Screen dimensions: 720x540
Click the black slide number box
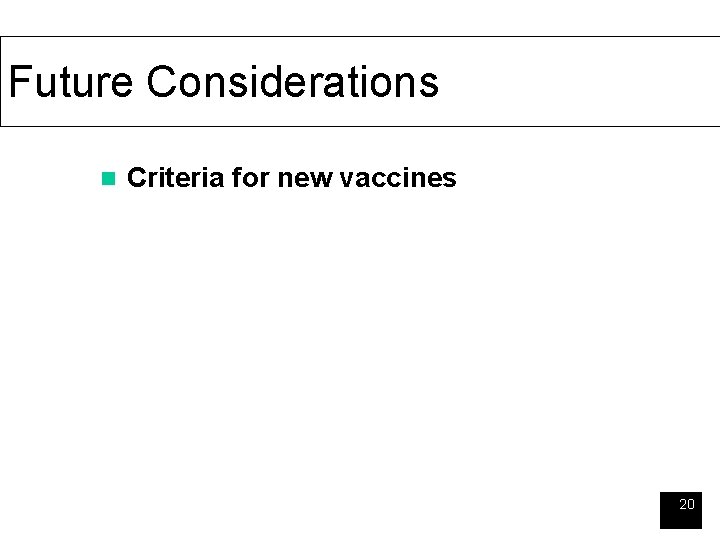[681, 510]
